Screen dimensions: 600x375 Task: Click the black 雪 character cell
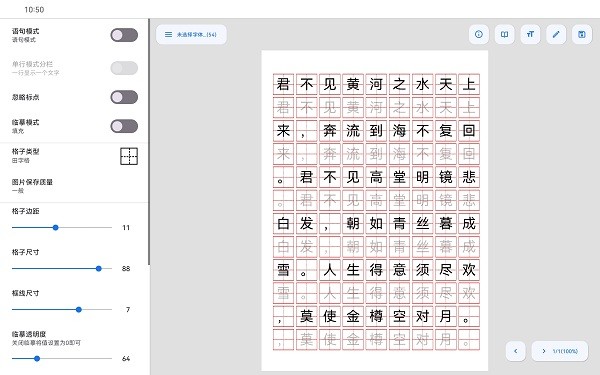pos(284,270)
